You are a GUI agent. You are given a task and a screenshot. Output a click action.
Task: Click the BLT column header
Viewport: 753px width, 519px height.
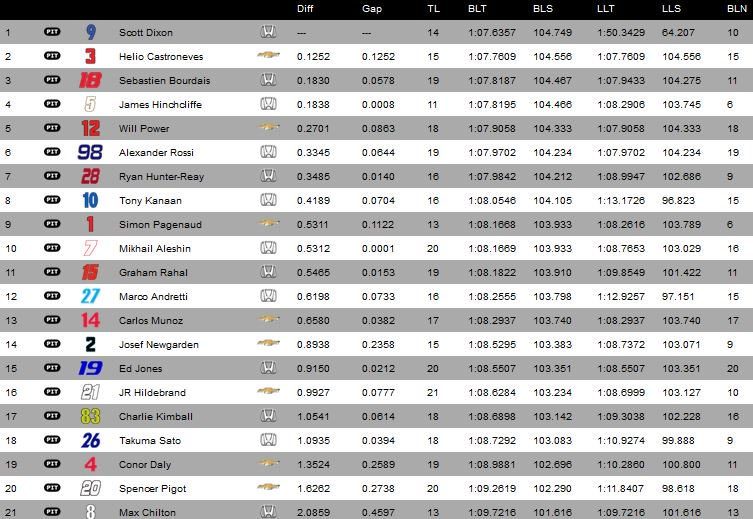[x=477, y=9]
